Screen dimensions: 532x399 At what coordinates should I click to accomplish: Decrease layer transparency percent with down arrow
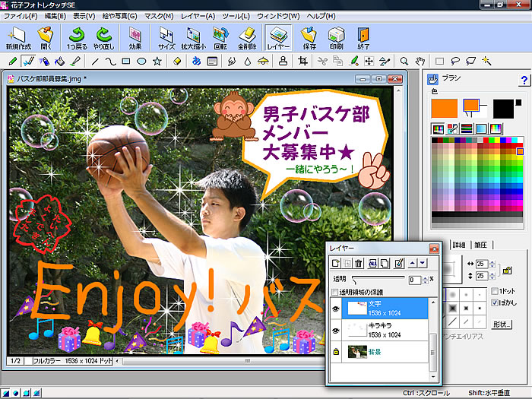426,282
